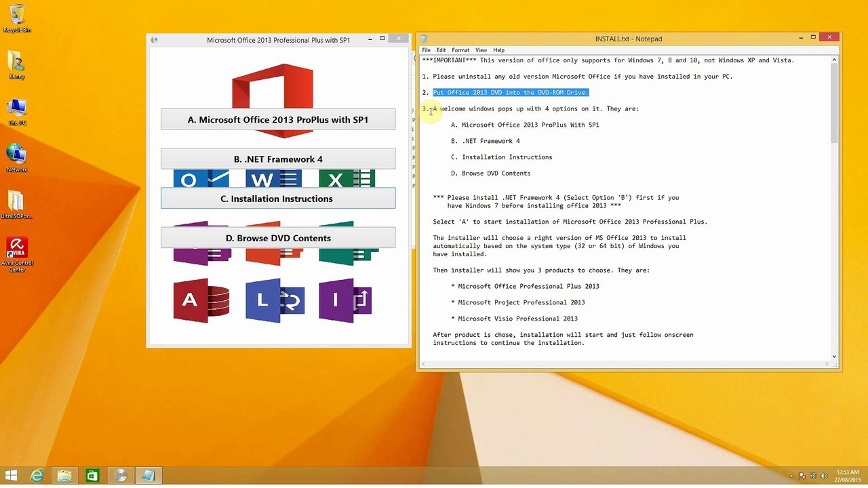This screenshot has width=868, height=488.
Task: Switch to the Notepad taskbar icon
Action: pyautogui.click(x=148, y=476)
